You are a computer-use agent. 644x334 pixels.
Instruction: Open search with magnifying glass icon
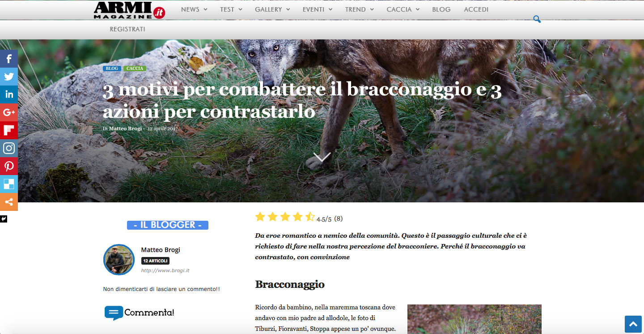537,19
